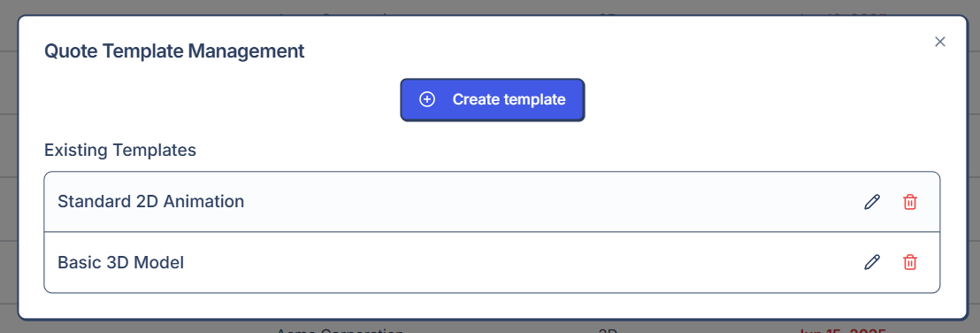Click empty space in the Standard 2D Animation row
Image resolution: width=980 pixels, height=333 pixels.
pos(550,202)
